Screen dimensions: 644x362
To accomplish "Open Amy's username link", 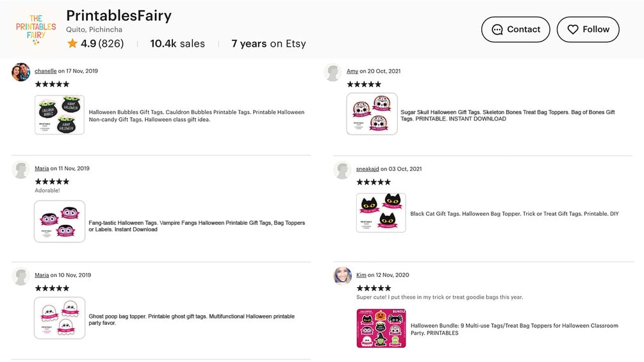I will click(352, 71).
